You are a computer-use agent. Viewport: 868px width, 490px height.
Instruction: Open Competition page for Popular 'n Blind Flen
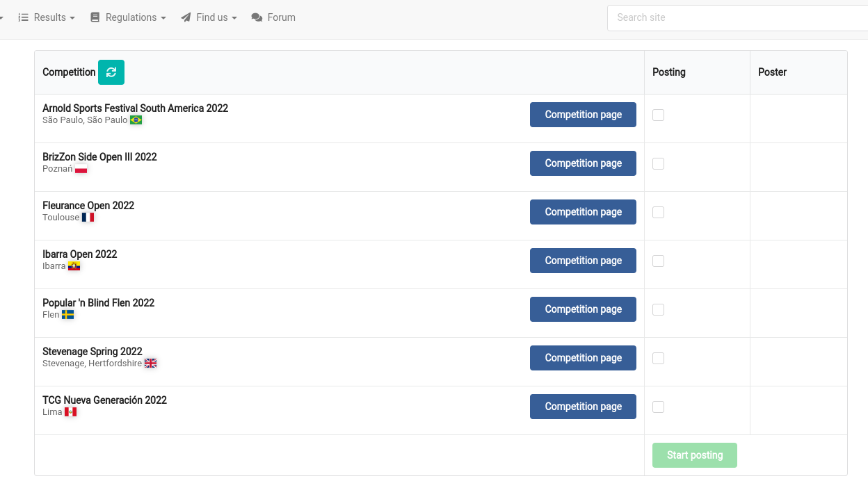583,309
